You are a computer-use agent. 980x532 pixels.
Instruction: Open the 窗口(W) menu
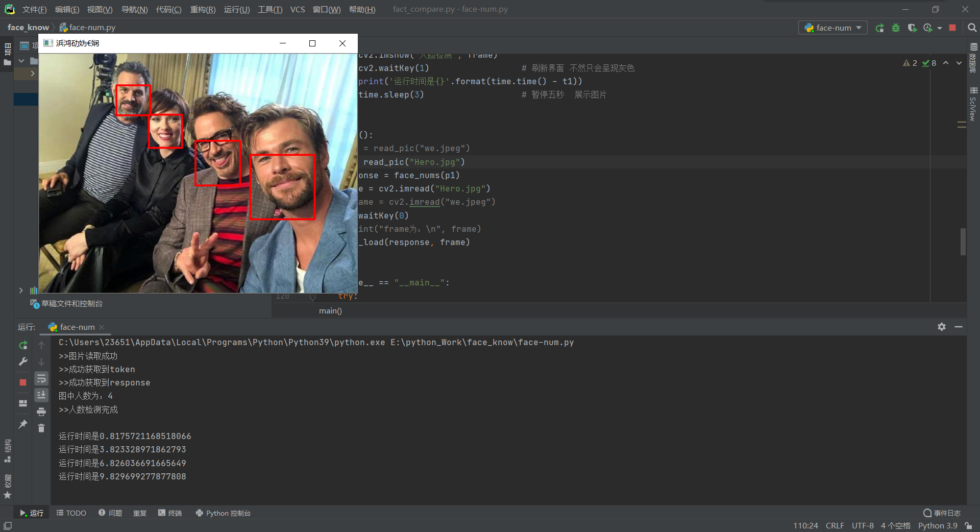point(327,9)
